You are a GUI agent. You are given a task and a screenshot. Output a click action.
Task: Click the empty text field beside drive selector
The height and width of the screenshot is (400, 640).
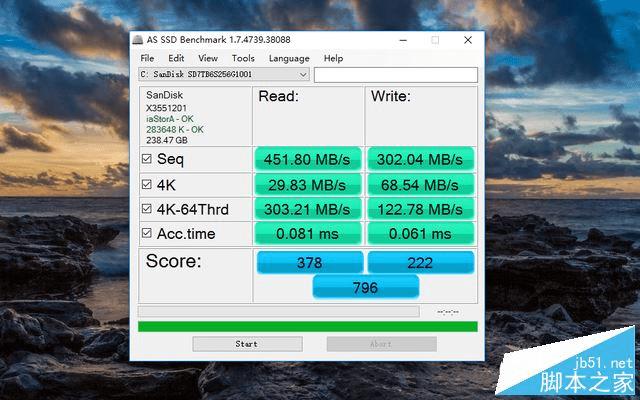pyautogui.click(x=396, y=75)
